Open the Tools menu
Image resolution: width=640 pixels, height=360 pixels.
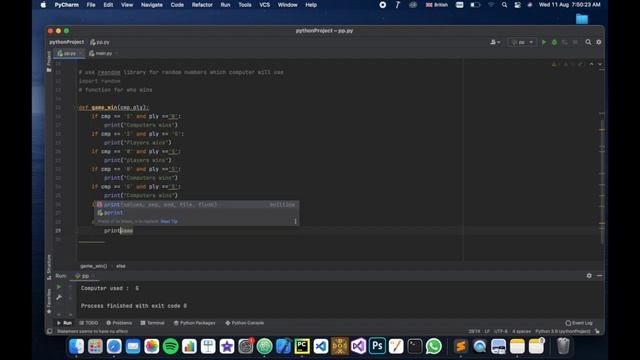click(x=245, y=5)
